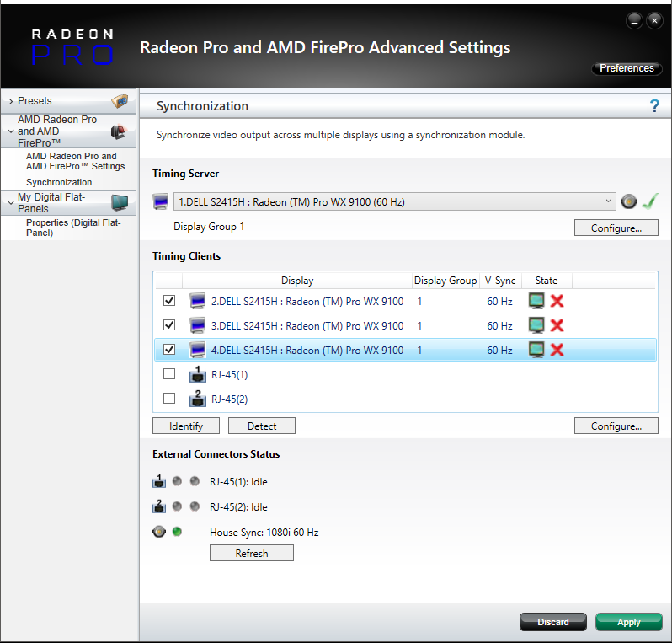672x643 pixels.
Task: Sort by the Display column header
Action: point(297,281)
